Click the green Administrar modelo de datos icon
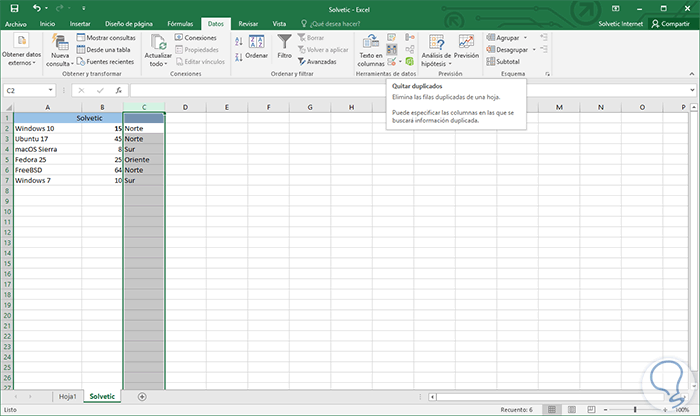The image size is (700, 416). point(410,62)
